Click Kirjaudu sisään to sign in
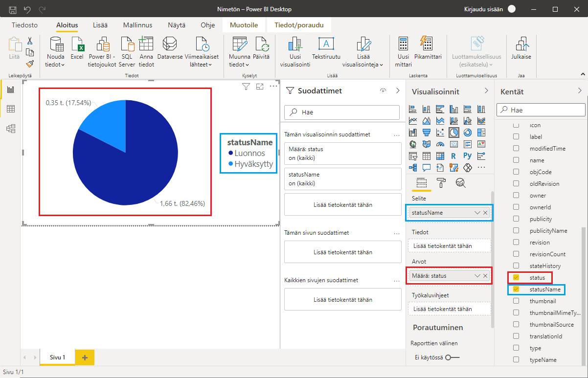Viewport: 588px width, 378px height. click(x=483, y=9)
